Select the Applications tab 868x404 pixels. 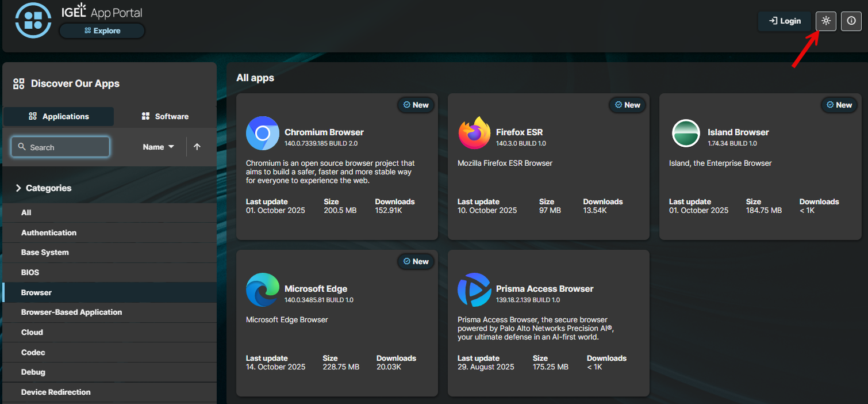click(58, 116)
